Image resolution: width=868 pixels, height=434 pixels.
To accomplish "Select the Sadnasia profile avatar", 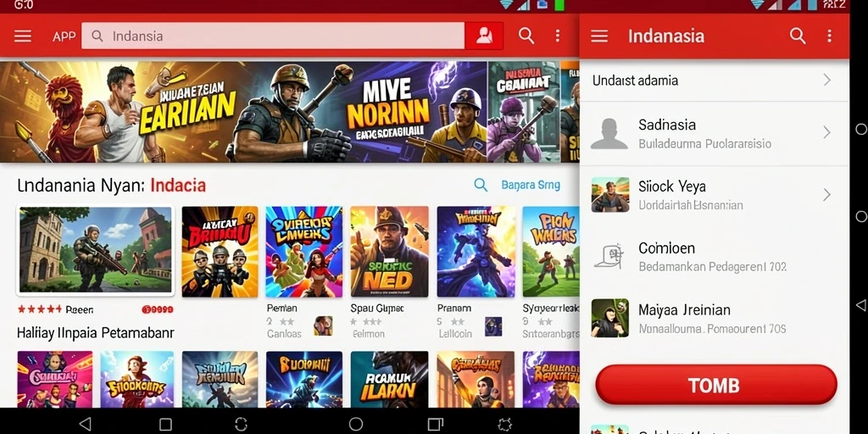I will (609, 133).
